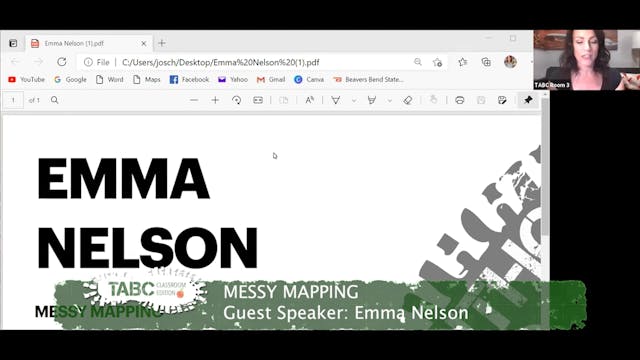Refresh the current page
Image resolution: width=640 pixels, height=360 pixels.
(x=62, y=62)
